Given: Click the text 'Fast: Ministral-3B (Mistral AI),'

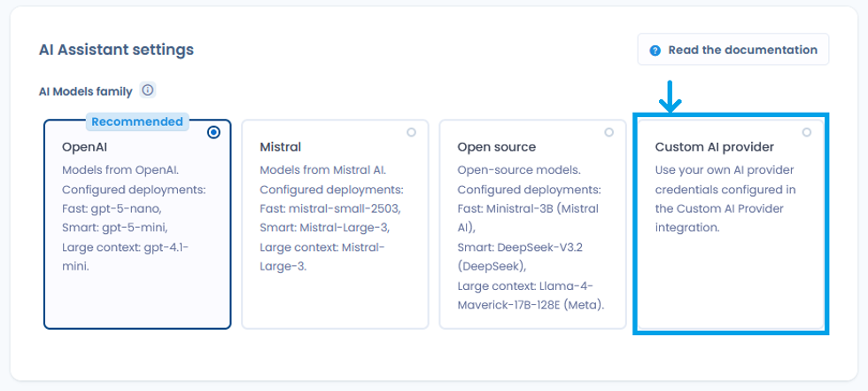Looking at the screenshot, I should point(528,218).
